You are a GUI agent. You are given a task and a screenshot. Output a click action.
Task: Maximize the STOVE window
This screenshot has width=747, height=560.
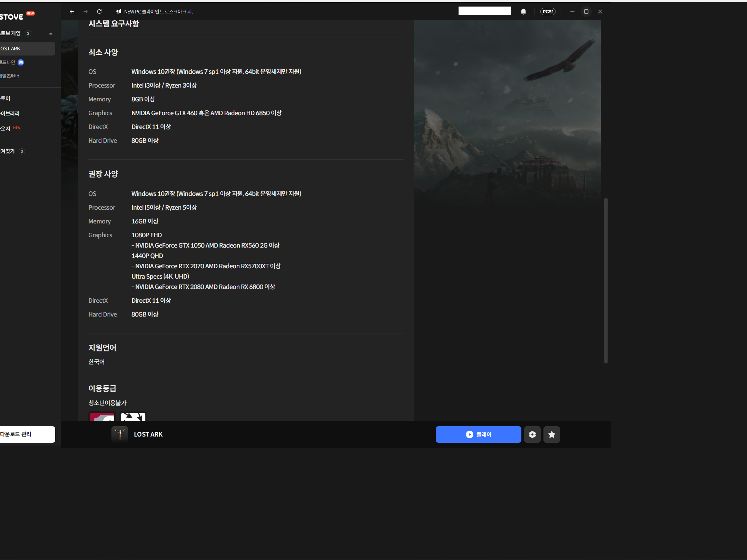click(586, 11)
